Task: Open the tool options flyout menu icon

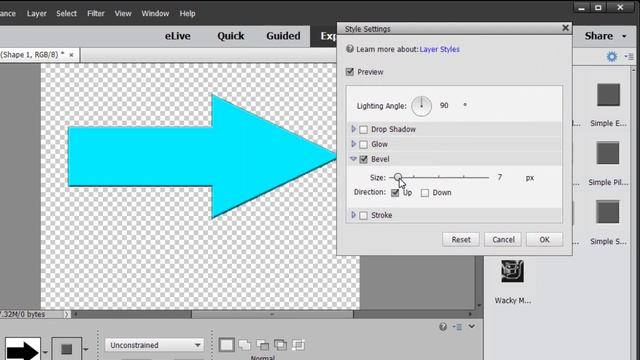Action: 458,327
